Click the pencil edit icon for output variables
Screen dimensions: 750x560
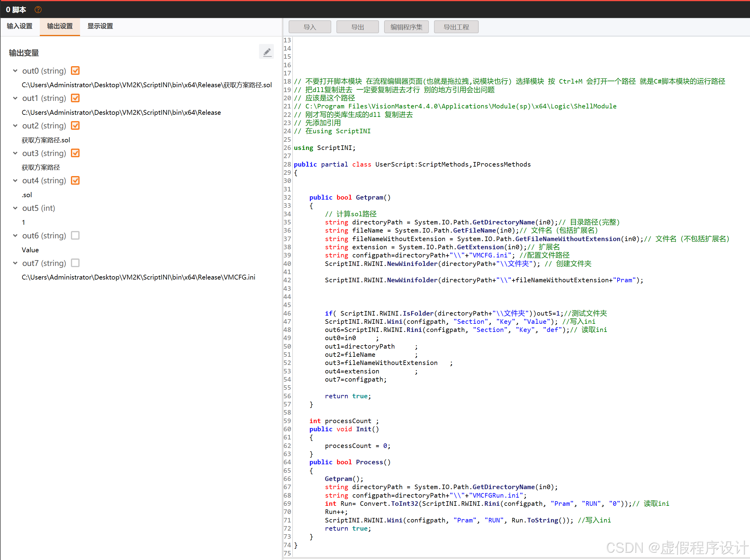[266, 52]
